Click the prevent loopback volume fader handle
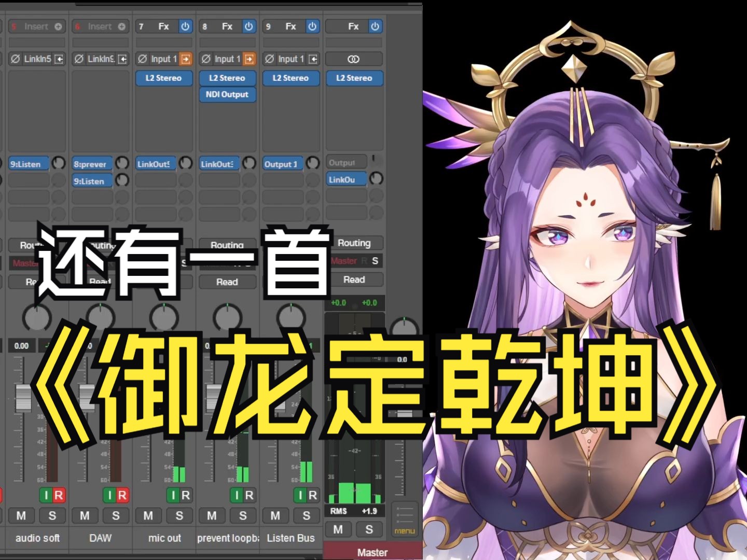 click(x=214, y=398)
